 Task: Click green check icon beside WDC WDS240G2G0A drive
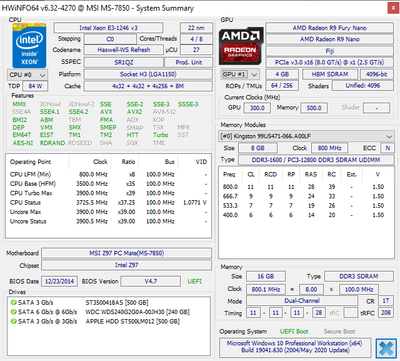click(x=14, y=312)
